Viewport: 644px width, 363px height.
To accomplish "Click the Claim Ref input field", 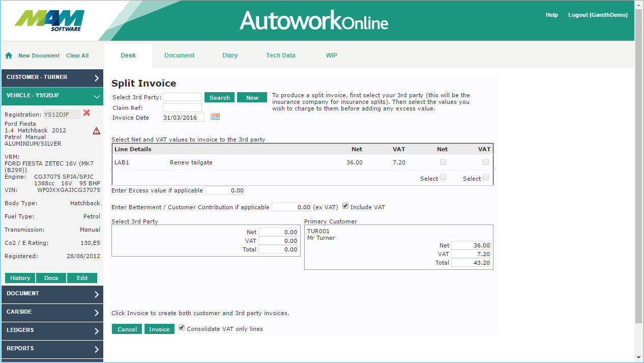I will 182,108.
